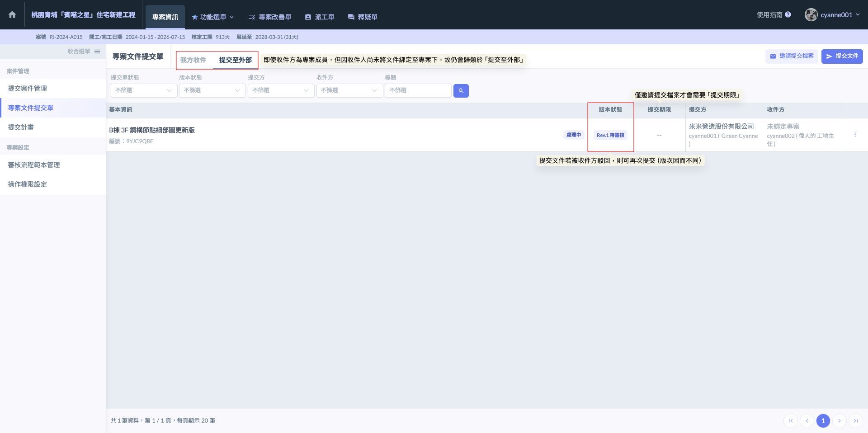Open the 提交單狀態 filter dropdown

pyautogui.click(x=144, y=90)
